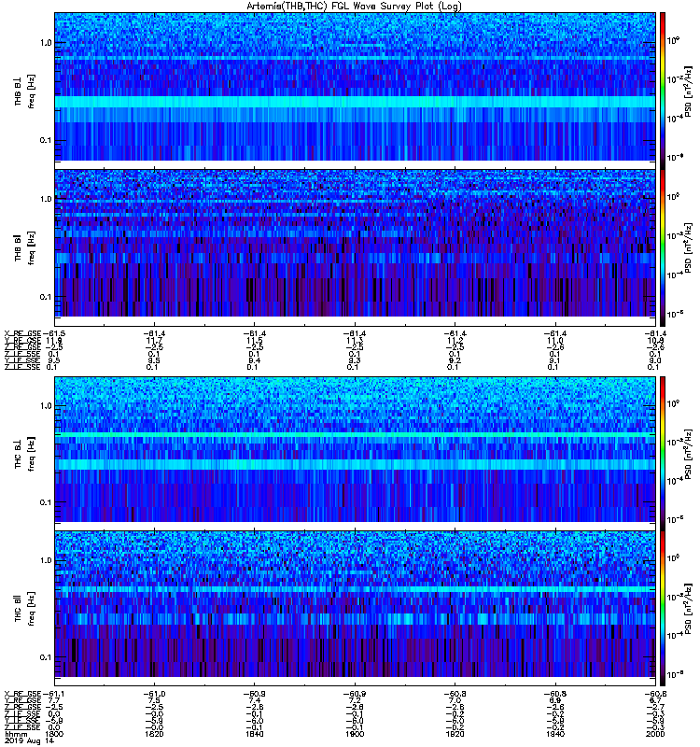Image resolution: width=700 pixels, height=747 pixels.
Task: Click the '9.3' Y_LE_SSE value under THB panels
Action: coord(355,360)
